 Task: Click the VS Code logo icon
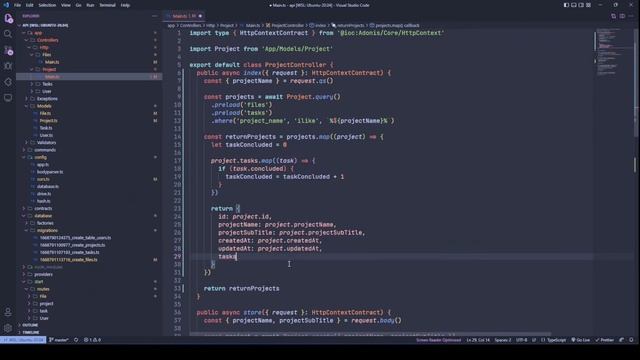pyautogui.click(x=6, y=5)
